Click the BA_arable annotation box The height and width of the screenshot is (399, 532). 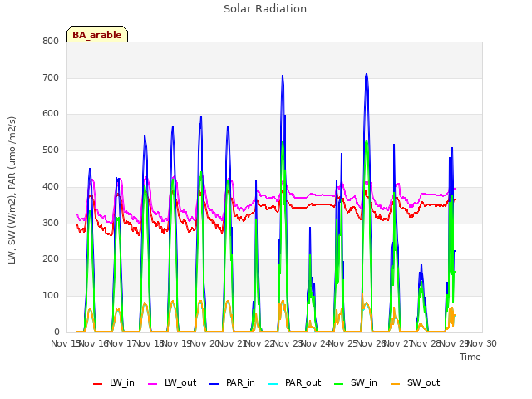[x=97, y=34]
